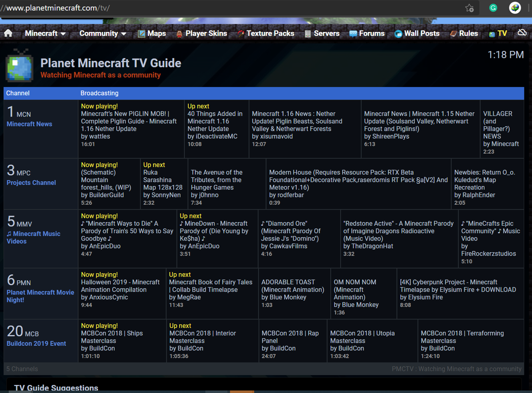532x393 pixels.
Task: Click the Planet Minecraft TV Guide title
Action: click(111, 63)
